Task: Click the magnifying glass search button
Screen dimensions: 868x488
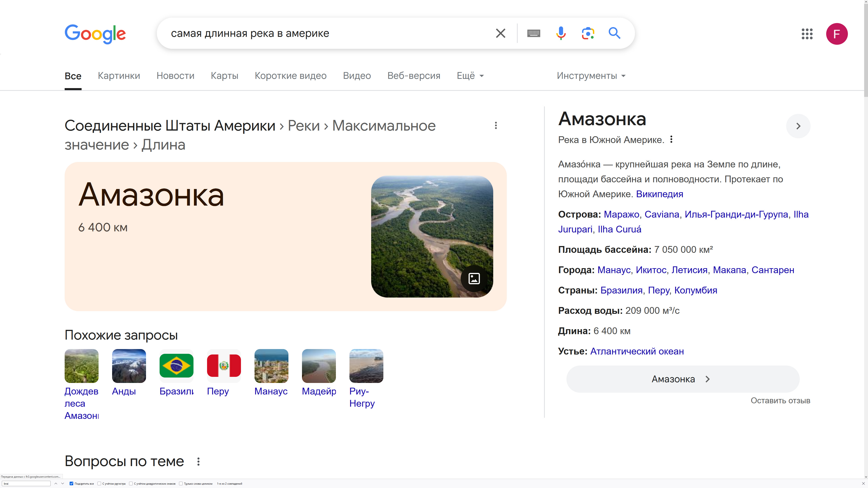Action: pyautogui.click(x=614, y=33)
